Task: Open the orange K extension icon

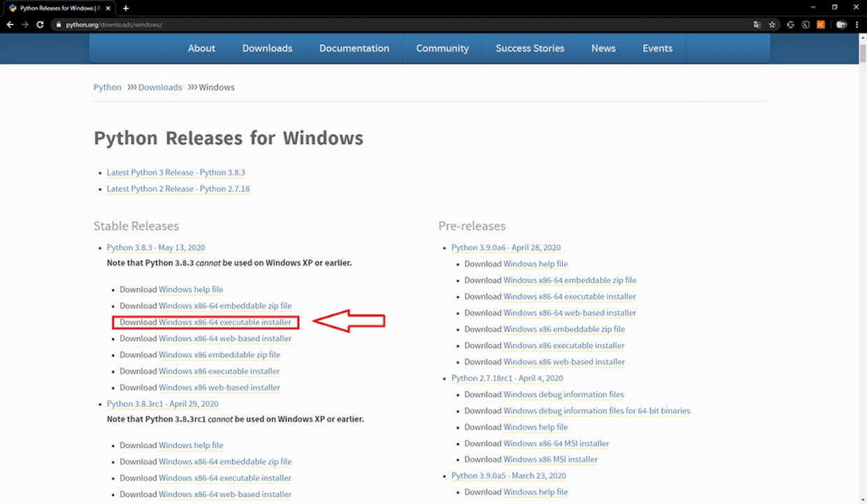Action: pos(821,24)
